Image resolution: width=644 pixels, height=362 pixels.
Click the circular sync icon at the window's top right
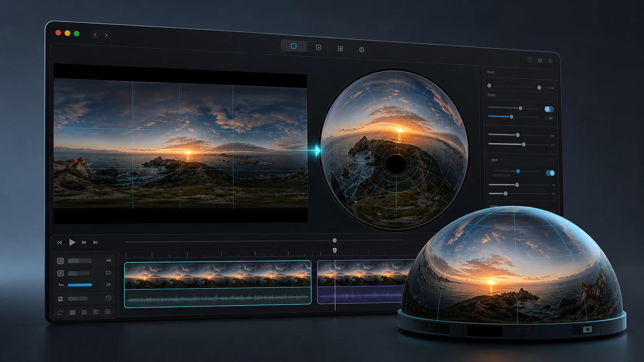coord(550,61)
